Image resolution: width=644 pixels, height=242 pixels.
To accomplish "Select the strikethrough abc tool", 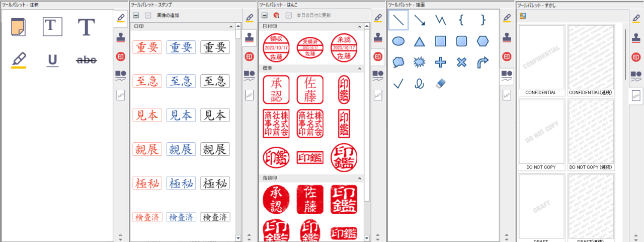I will tap(86, 60).
